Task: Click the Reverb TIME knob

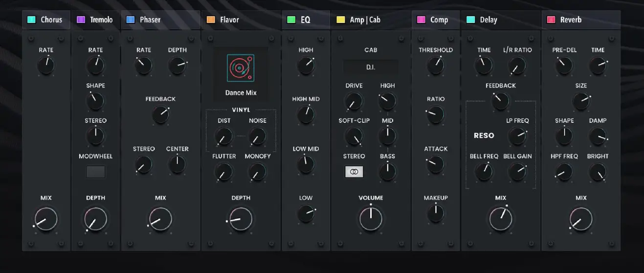Action: 598,66
